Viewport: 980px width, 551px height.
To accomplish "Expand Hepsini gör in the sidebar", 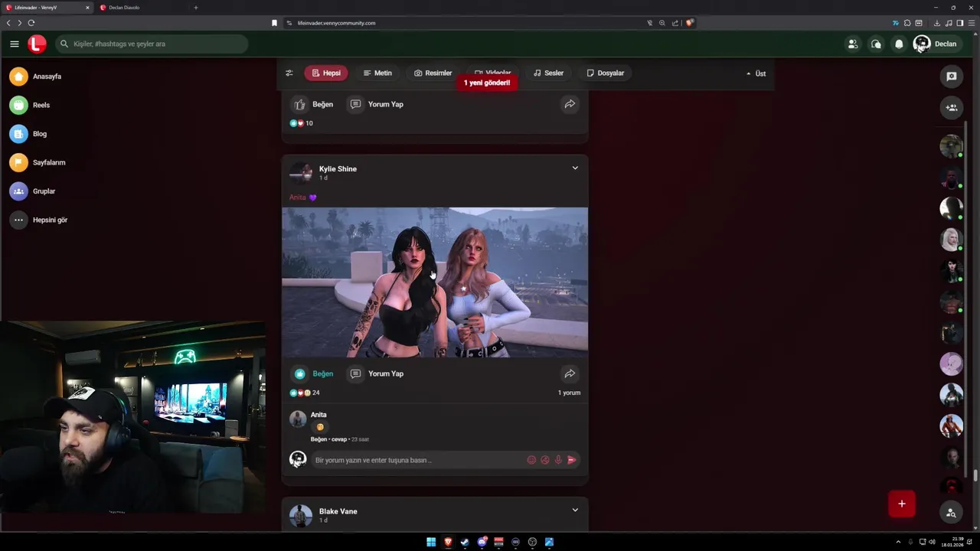I will [40, 220].
